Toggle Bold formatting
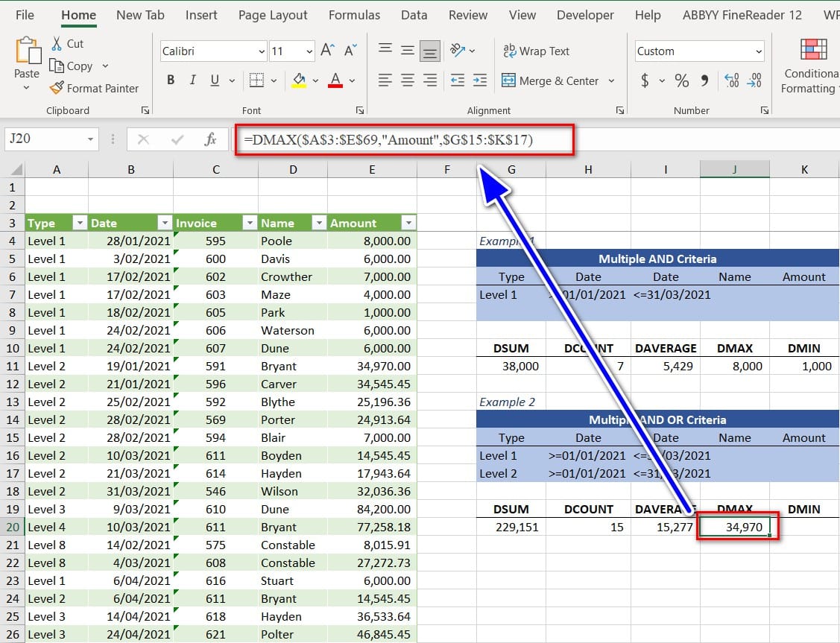 171,80
